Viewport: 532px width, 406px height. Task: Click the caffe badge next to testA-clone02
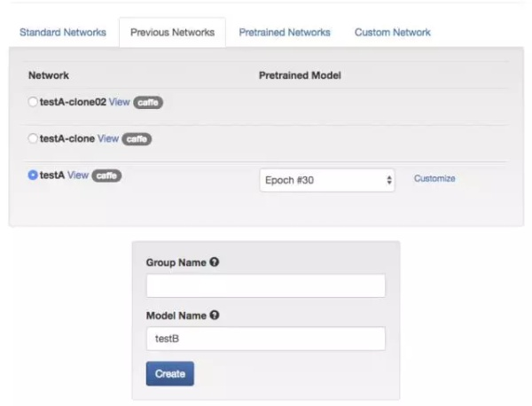tap(148, 102)
